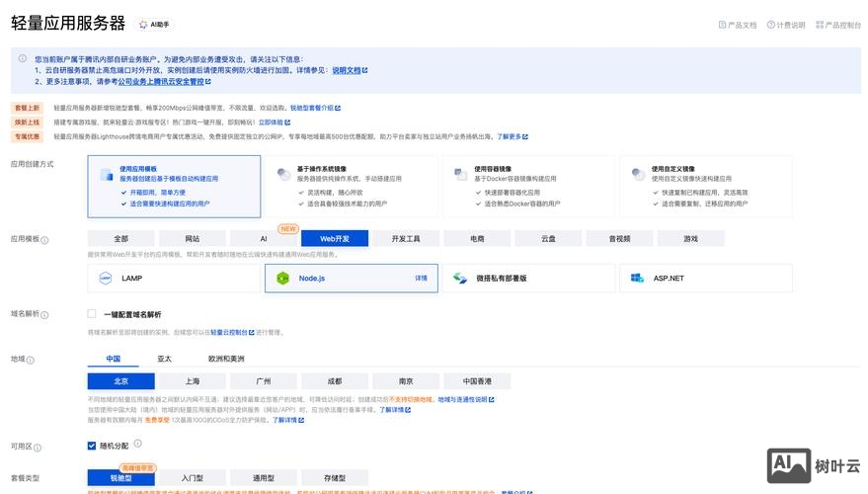Viewport: 868px width, 494px height.
Task: Click external-link icon after 立即体验
Action: point(287,123)
